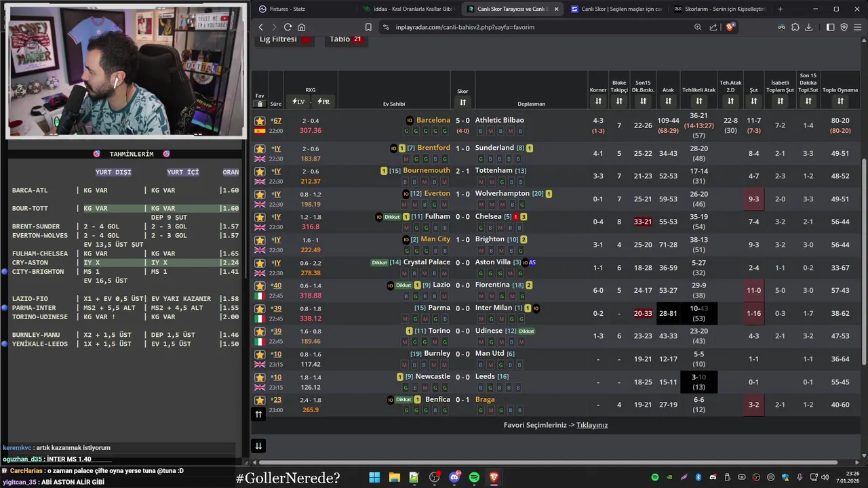Open Brave Shields lion icon
This screenshot has height=488, width=868.
coord(730,27)
